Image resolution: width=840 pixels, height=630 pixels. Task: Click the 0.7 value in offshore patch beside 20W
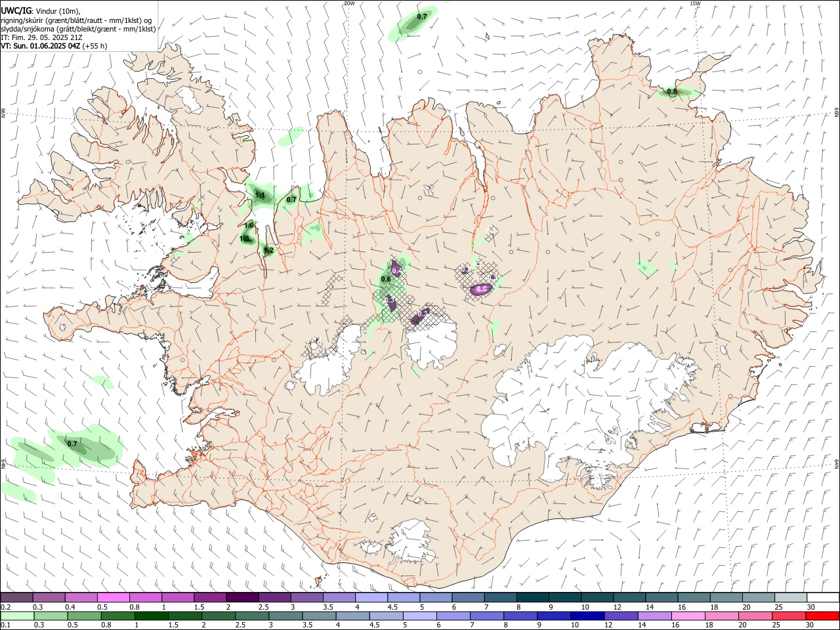(422, 16)
